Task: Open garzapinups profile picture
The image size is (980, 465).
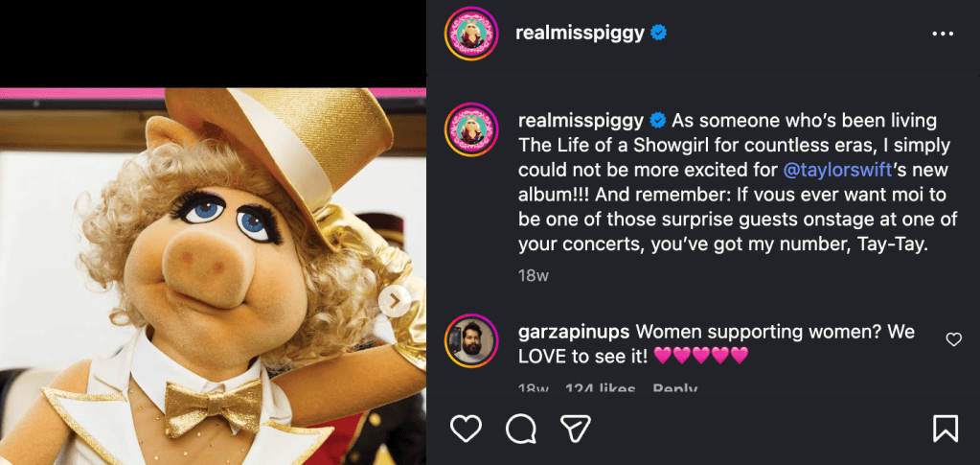Action: pos(471,340)
